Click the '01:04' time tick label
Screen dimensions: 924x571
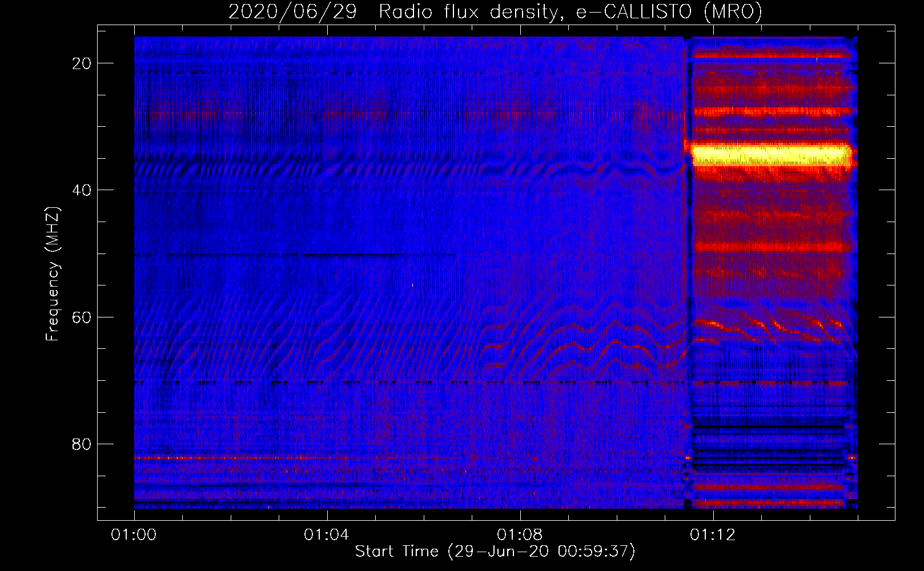(x=327, y=535)
